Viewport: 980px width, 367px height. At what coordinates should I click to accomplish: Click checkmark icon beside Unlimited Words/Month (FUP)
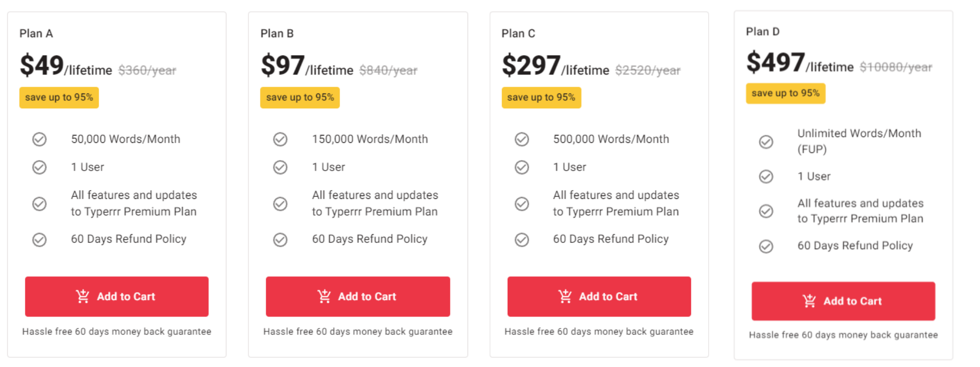coord(766,142)
